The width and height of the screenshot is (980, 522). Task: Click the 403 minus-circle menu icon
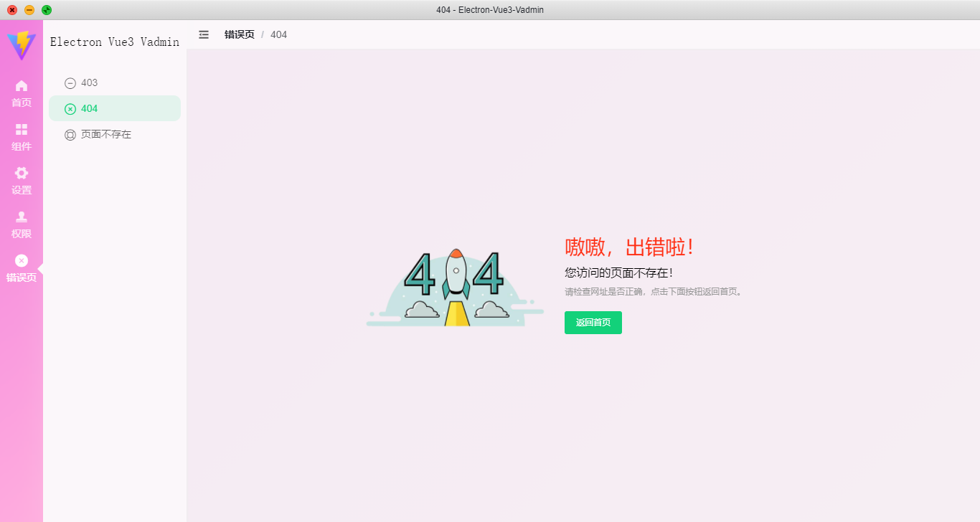[x=70, y=82]
